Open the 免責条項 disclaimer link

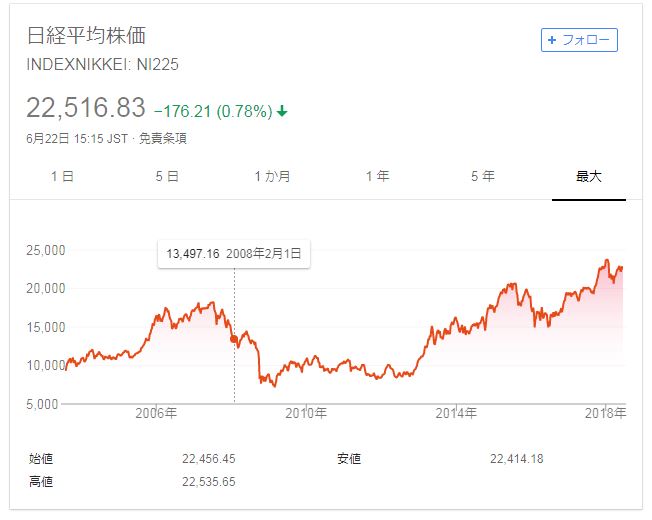coord(163,138)
